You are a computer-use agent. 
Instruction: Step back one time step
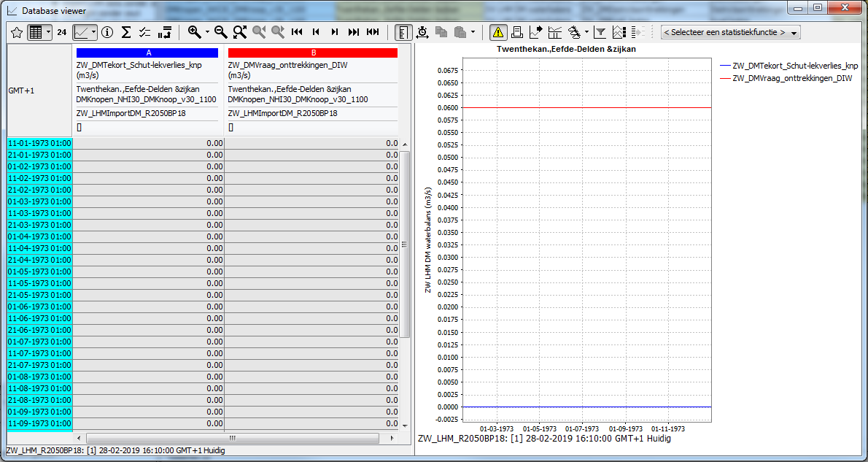click(x=316, y=32)
